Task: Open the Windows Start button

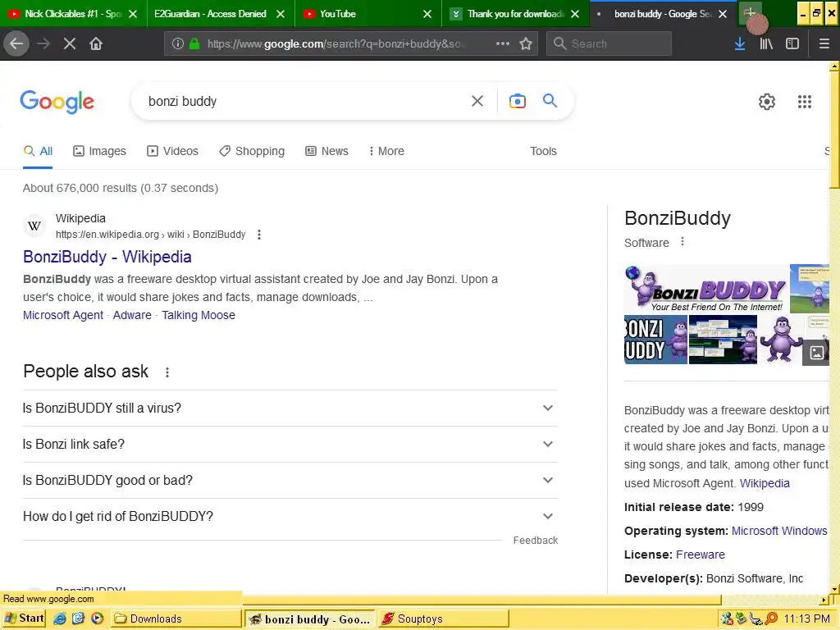Action: coord(24,619)
